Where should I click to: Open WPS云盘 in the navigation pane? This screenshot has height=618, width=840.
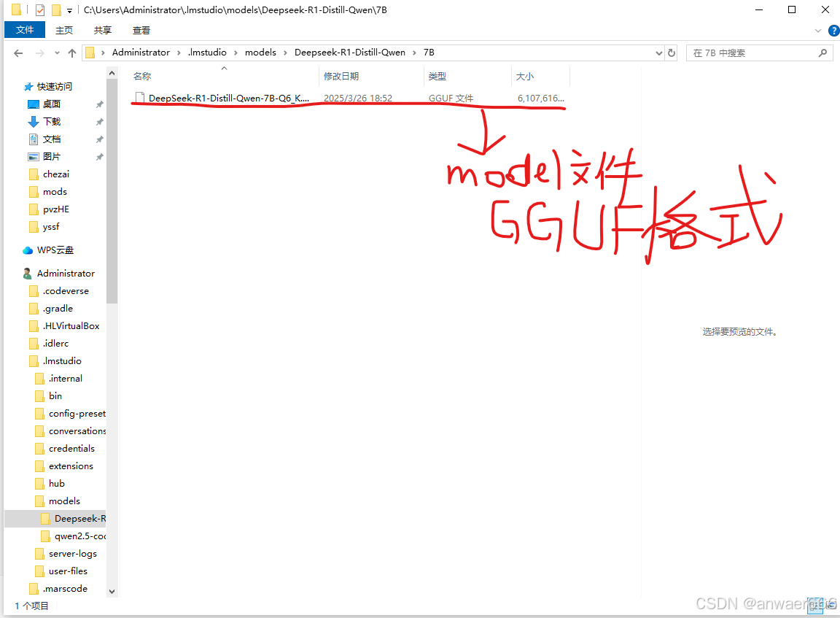tap(55, 250)
